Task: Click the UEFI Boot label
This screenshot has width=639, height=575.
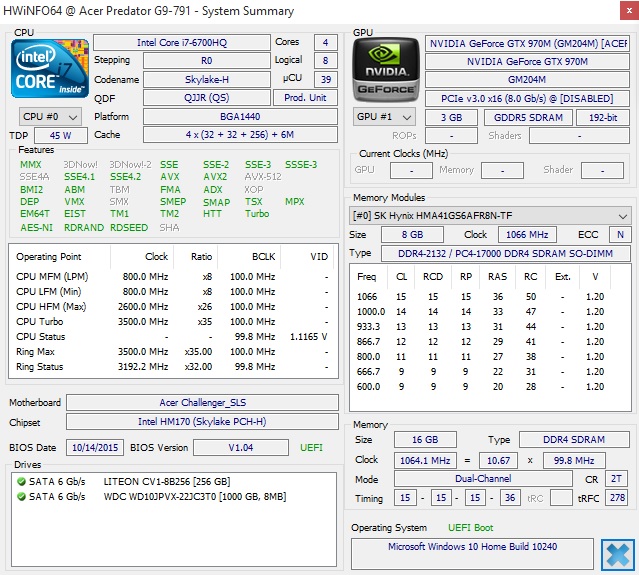Action: coord(471,528)
